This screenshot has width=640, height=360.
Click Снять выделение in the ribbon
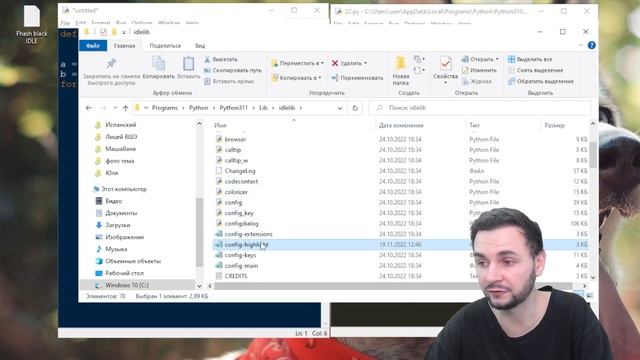click(x=536, y=70)
